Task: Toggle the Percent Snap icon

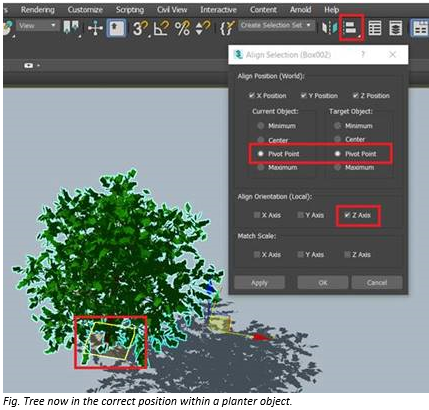Action: 182,28
